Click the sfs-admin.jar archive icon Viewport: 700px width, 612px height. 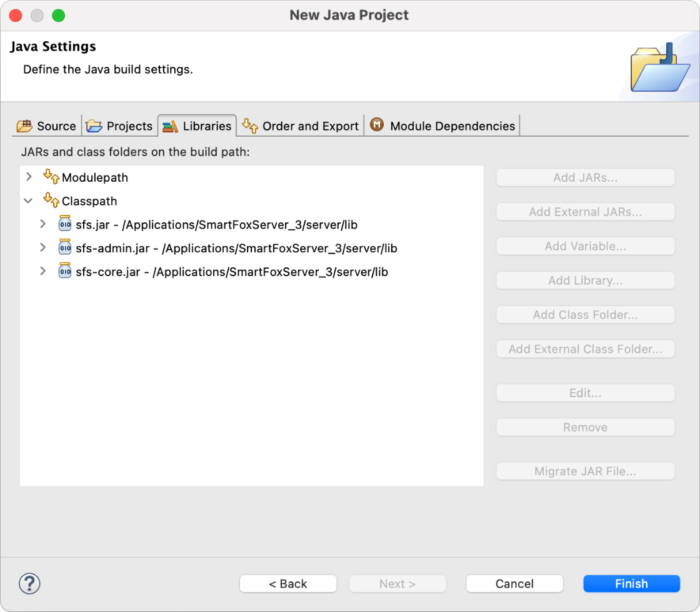tap(65, 248)
